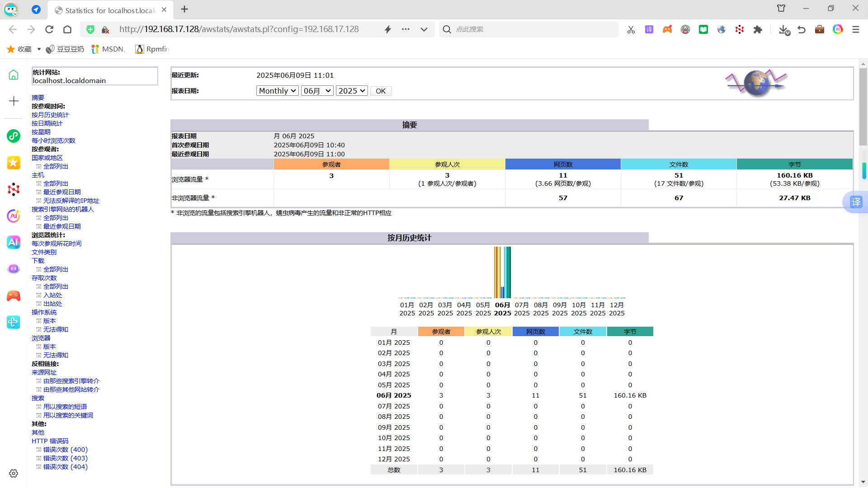Click the downloads icon in toolbar

click(784, 29)
